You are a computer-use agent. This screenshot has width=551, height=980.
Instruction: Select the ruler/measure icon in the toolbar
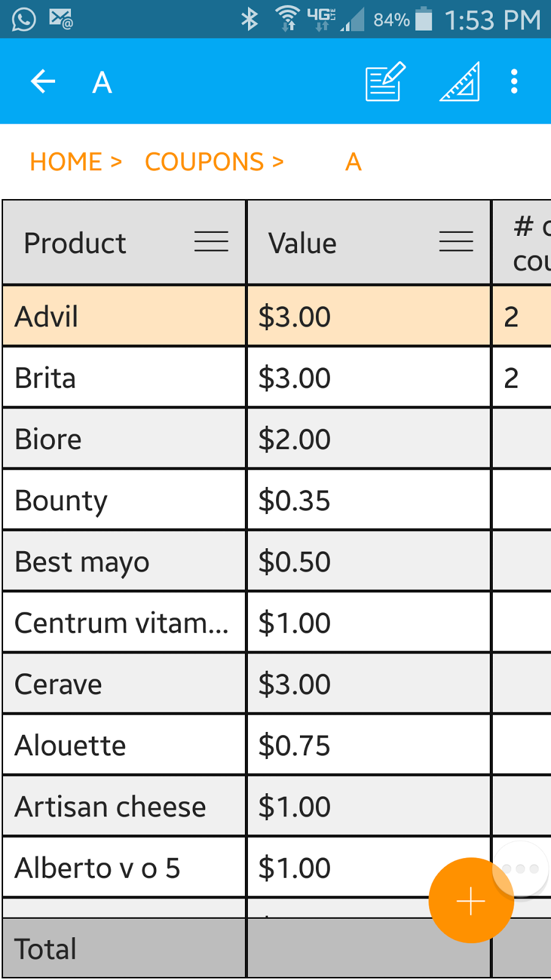pos(459,81)
